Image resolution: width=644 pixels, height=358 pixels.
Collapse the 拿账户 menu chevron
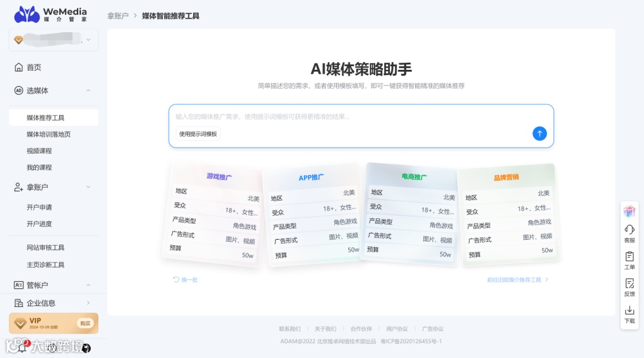(x=88, y=187)
